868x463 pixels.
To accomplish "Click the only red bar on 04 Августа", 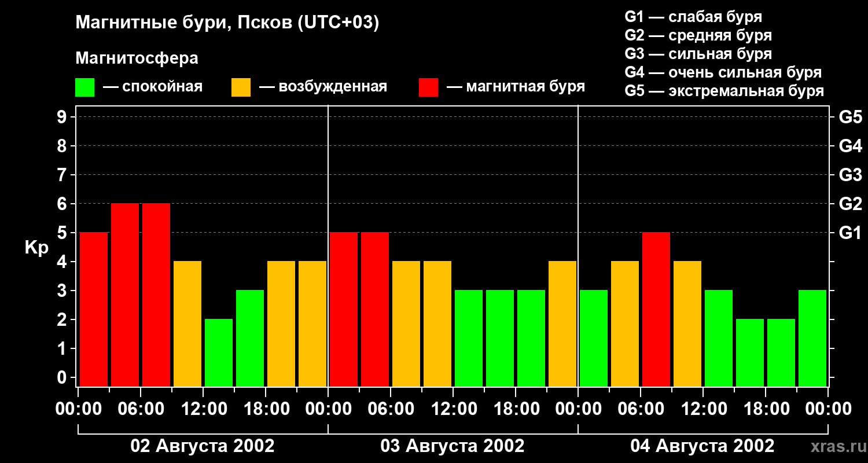I will tap(656, 309).
